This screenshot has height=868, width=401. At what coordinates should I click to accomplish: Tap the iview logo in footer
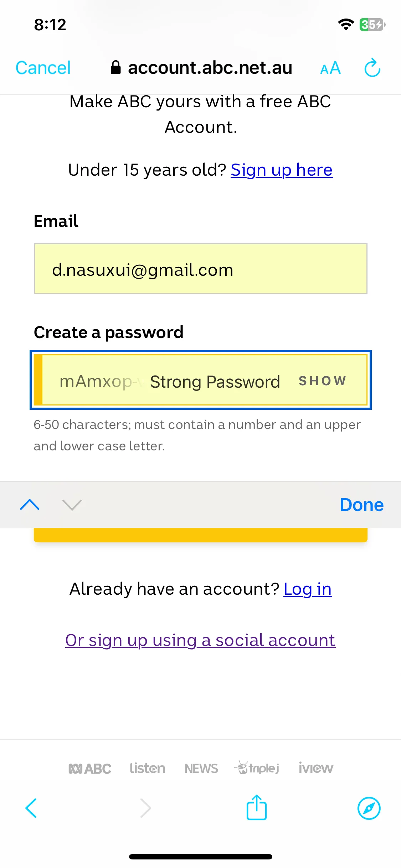[316, 768]
